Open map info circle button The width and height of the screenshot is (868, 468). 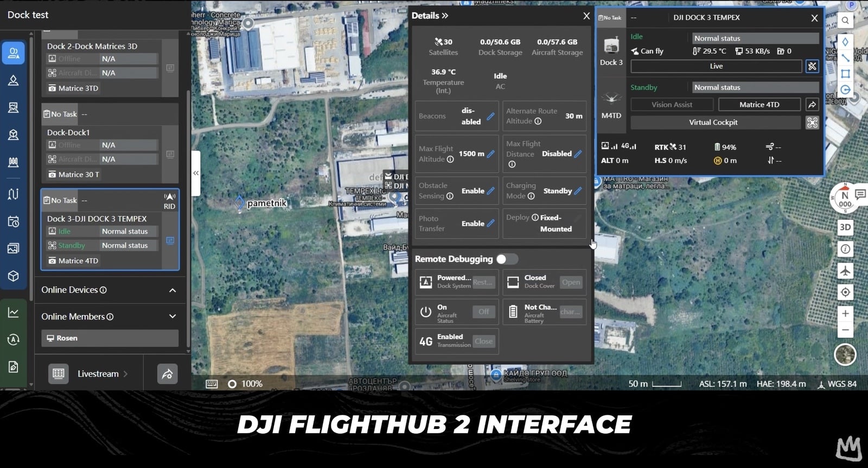[845, 249]
